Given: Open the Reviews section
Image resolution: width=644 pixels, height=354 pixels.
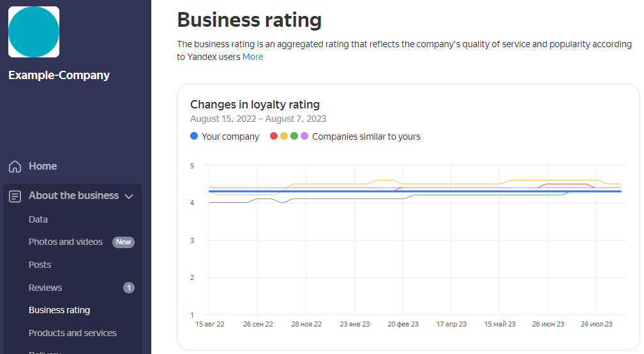Looking at the screenshot, I should 45,288.
